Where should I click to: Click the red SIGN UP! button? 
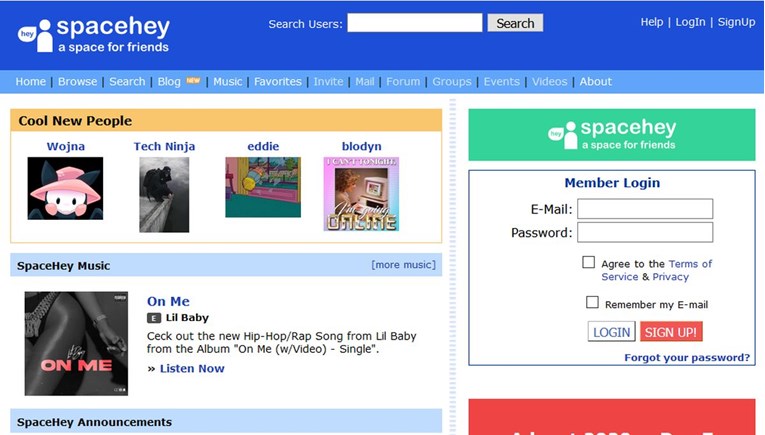pyautogui.click(x=671, y=332)
